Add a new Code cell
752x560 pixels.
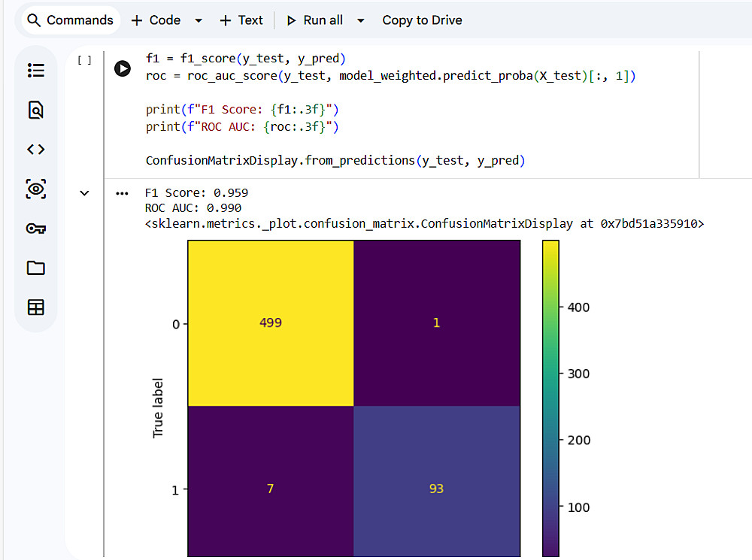pyautogui.click(x=156, y=20)
